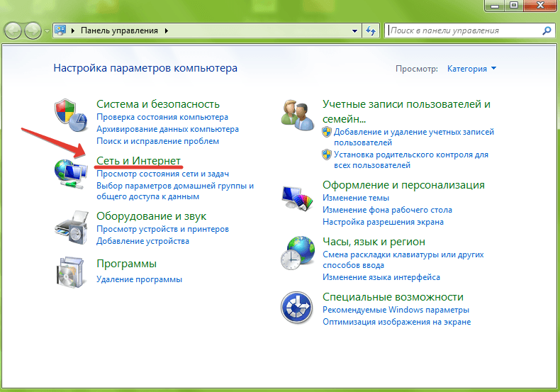Expand arrow after Панель управления breadcrumb
Screen dimensions: 560x392
(167, 30)
